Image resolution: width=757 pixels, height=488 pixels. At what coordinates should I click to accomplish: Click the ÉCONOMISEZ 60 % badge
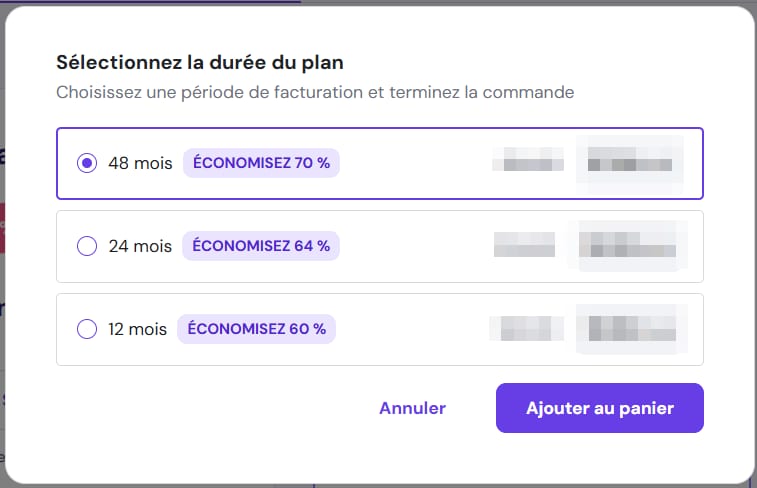(256, 328)
